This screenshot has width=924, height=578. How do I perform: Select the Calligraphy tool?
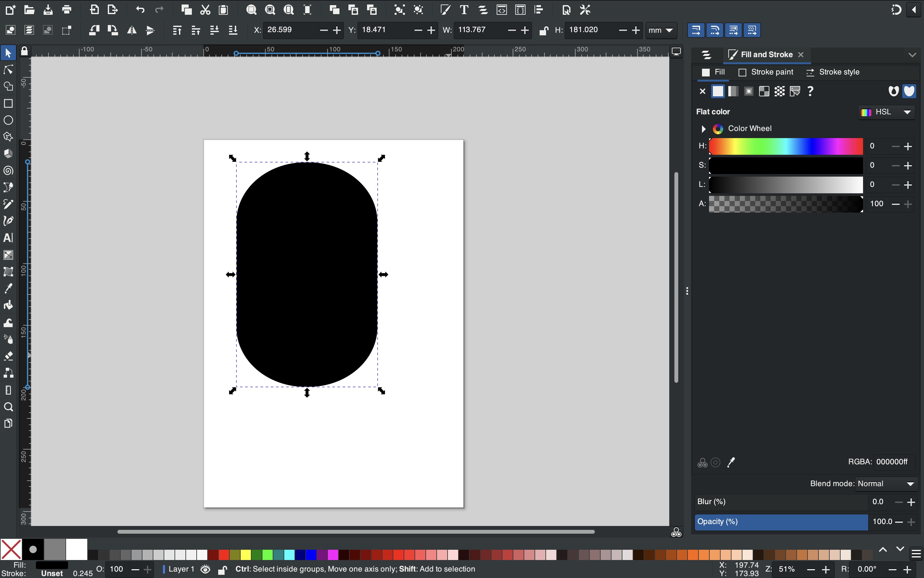[8, 221]
